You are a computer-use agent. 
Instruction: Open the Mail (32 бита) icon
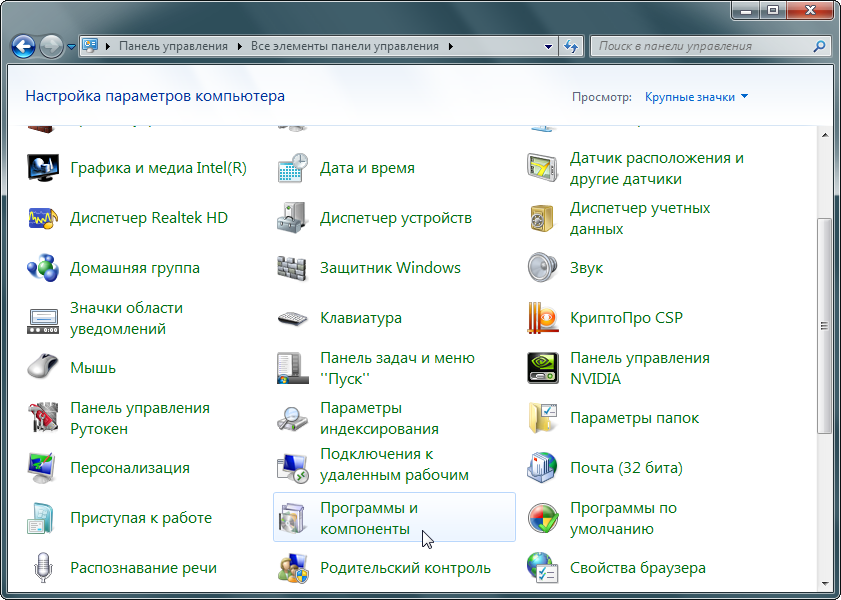(x=543, y=468)
